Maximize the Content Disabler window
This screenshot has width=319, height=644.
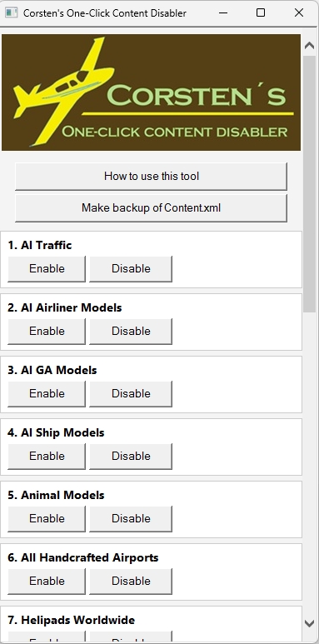coord(261,12)
